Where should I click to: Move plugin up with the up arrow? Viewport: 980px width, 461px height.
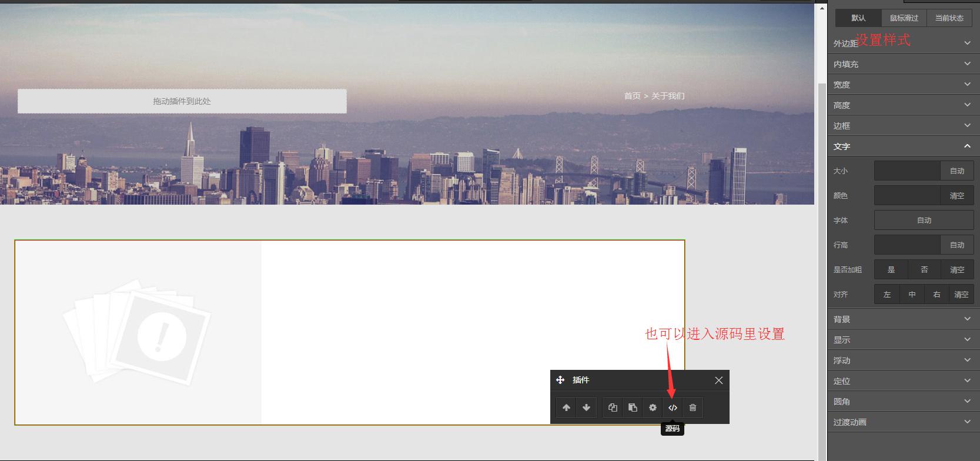coord(566,407)
